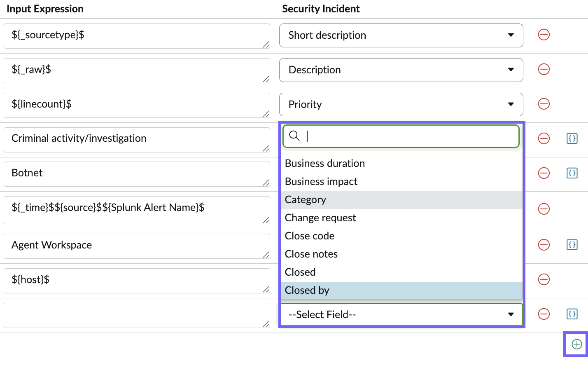Remove the Botnet mapping row
Viewport: 588px width, 375px height.
(x=544, y=173)
